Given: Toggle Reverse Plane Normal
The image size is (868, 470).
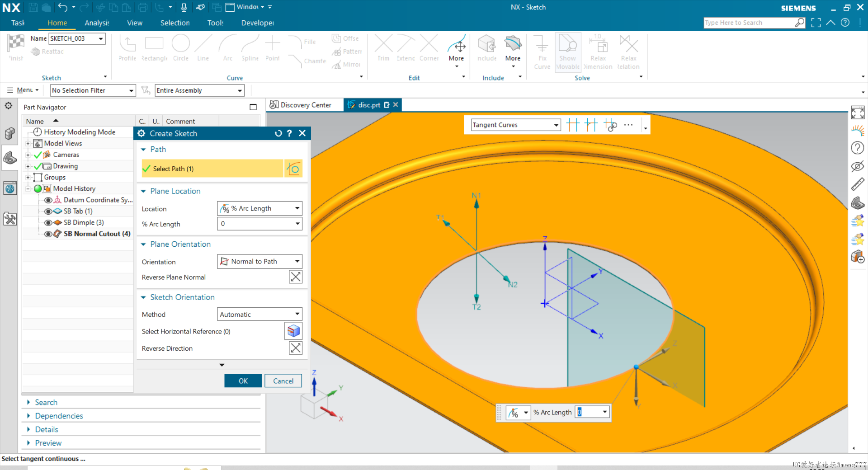Looking at the screenshot, I should pyautogui.click(x=296, y=277).
